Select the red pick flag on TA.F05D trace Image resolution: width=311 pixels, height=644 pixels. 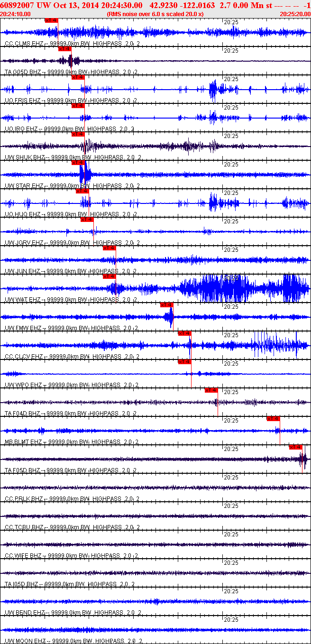tap(296, 447)
